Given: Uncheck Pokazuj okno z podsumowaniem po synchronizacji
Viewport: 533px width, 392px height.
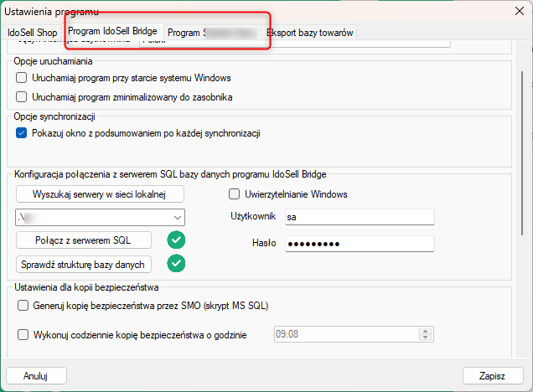Looking at the screenshot, I should [x=22, y=133].
